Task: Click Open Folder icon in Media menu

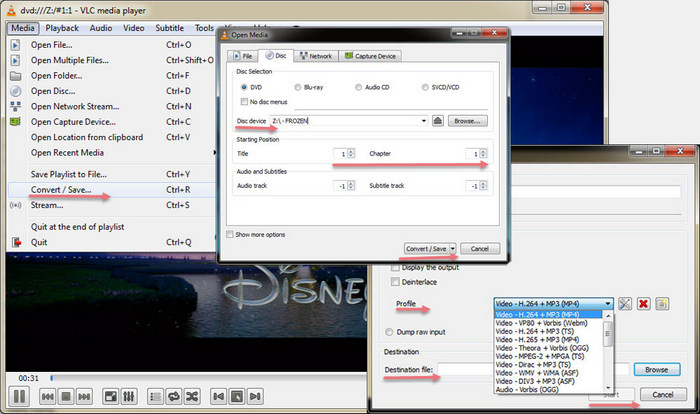Action: tap(16, 75)
